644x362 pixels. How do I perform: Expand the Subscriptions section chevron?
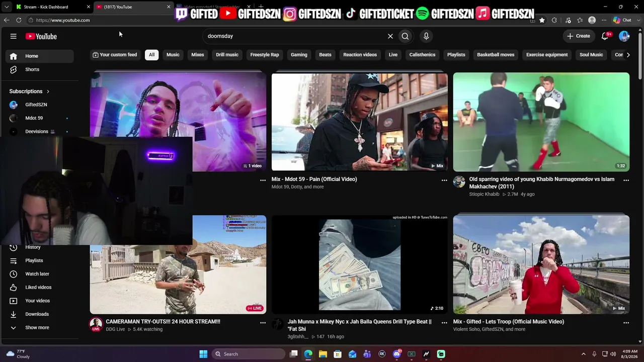48,92
